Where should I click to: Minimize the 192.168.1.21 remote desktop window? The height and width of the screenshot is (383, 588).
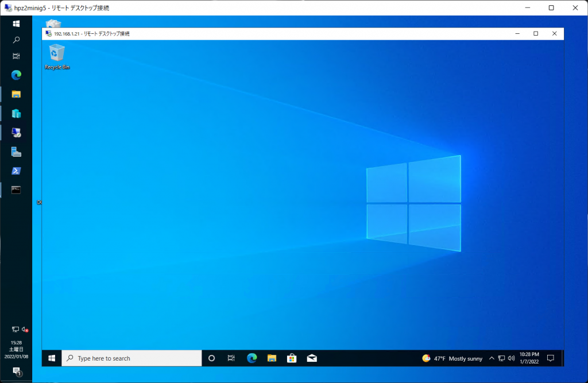click(517, 33)
